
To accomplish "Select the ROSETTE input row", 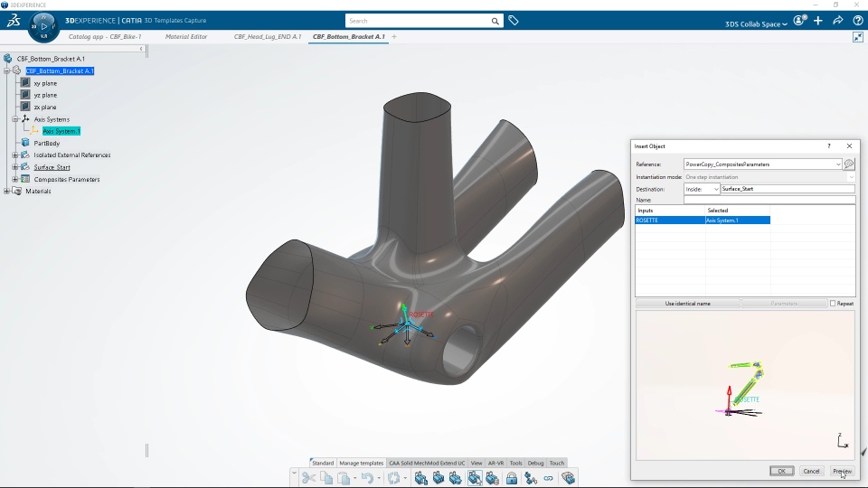I will click(x=703, y=221).
